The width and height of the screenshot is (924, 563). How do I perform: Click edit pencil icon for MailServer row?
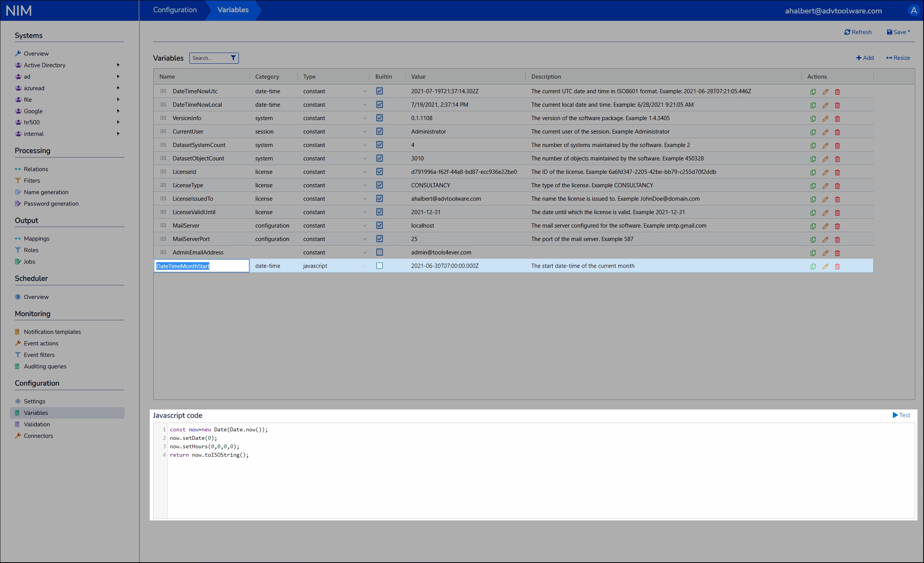(825, 226)
